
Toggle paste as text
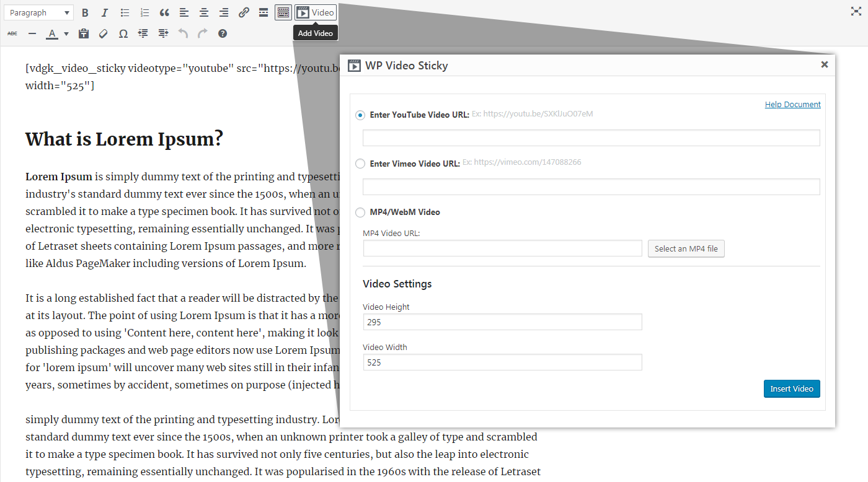pyautogui.click(x=84, y=33)
